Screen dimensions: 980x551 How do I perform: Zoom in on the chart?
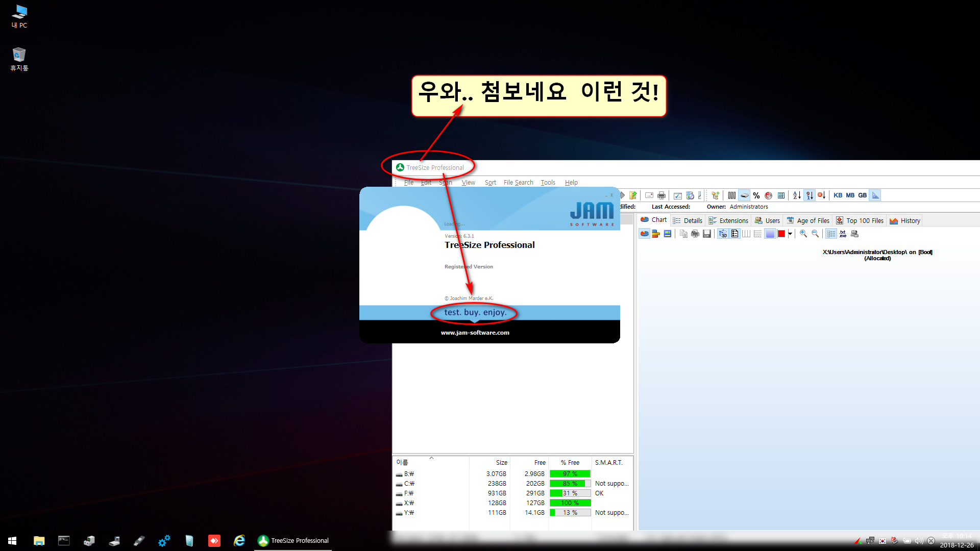coord(803,234)
